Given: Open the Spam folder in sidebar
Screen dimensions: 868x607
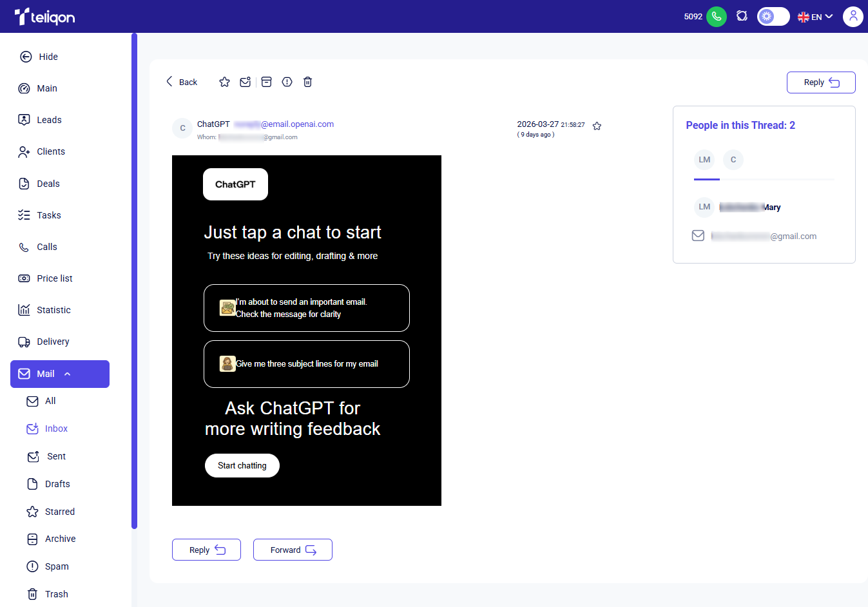Looking at the screenshot, I should (x=48, y=566).
